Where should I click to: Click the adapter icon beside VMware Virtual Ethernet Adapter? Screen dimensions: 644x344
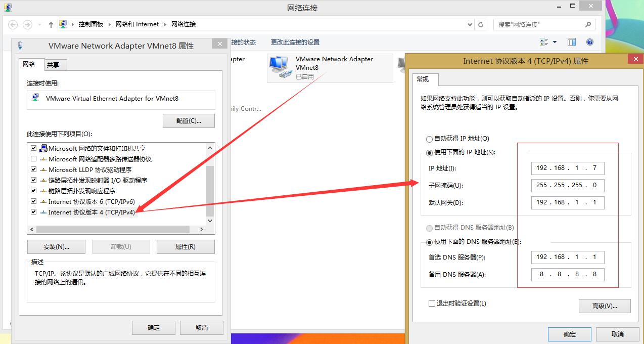click(35, 98)
